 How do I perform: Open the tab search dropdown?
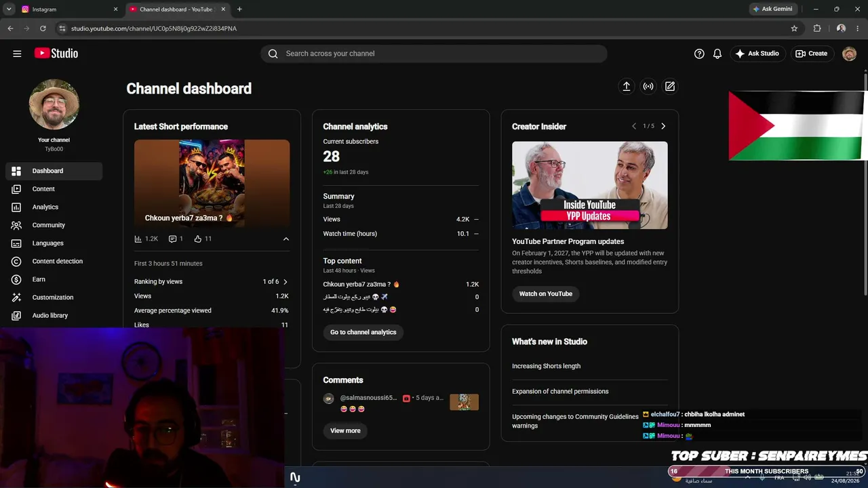(x=9, y=9)
